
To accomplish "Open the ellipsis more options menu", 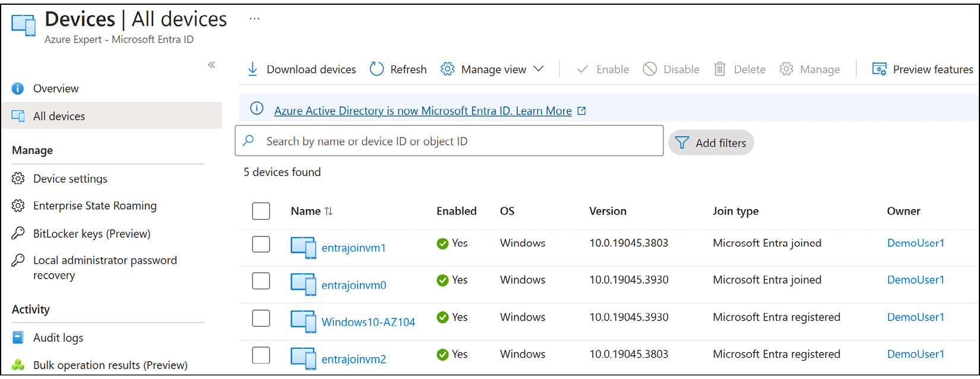I will pyautogui.click(x=254, y=18).
